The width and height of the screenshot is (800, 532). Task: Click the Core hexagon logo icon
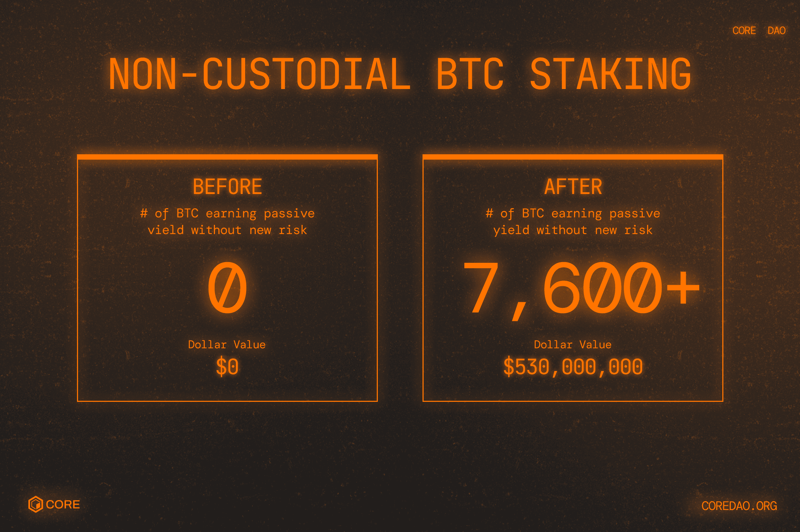[35, 504]
